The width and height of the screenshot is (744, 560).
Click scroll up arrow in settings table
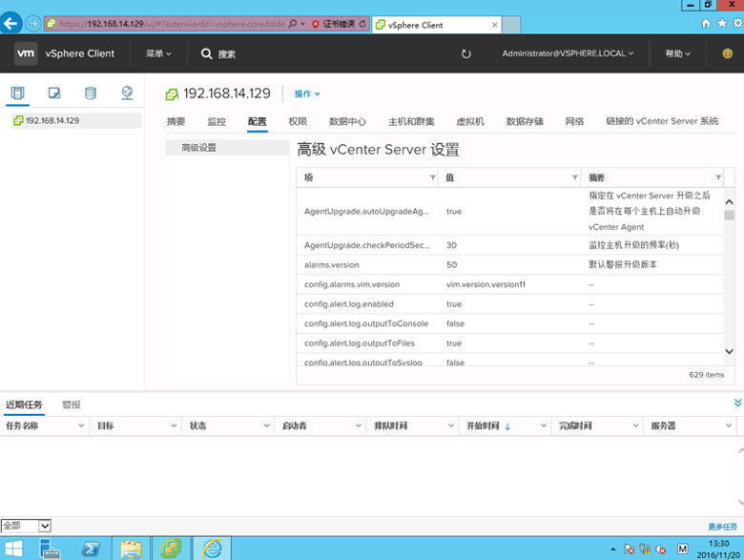coord(730,201)
